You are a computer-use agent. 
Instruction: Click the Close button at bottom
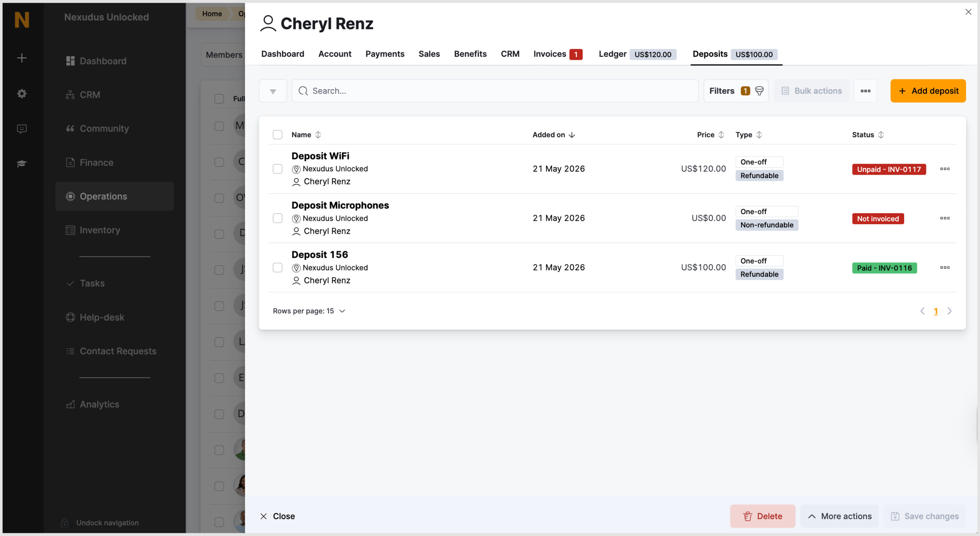point(278,516)
